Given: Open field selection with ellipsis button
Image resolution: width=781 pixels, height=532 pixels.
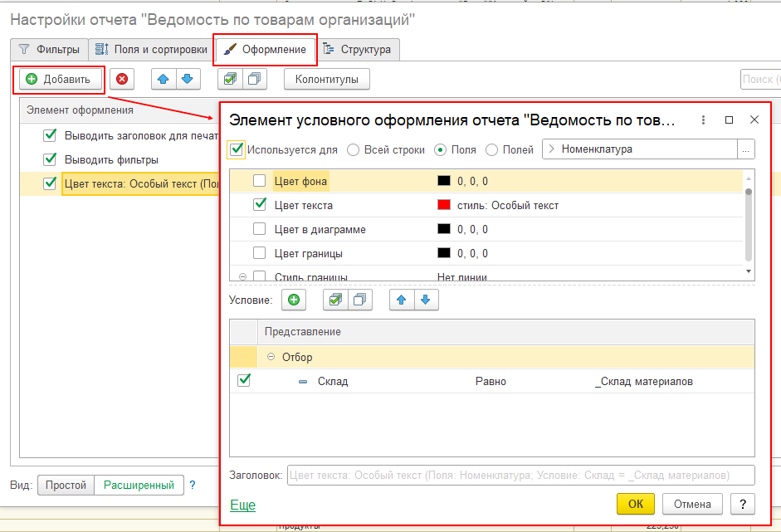Looking at the screenshot, I should coord(746,150).
